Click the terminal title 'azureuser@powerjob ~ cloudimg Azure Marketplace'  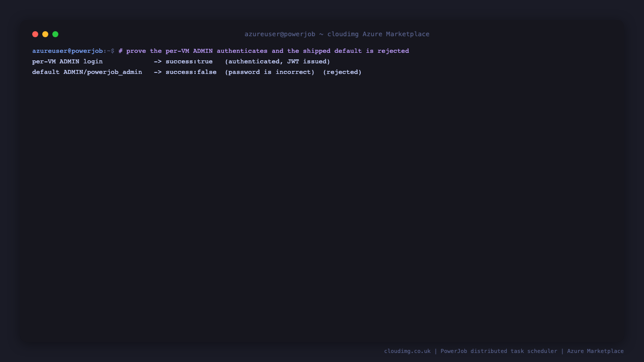tap(337, 34)
